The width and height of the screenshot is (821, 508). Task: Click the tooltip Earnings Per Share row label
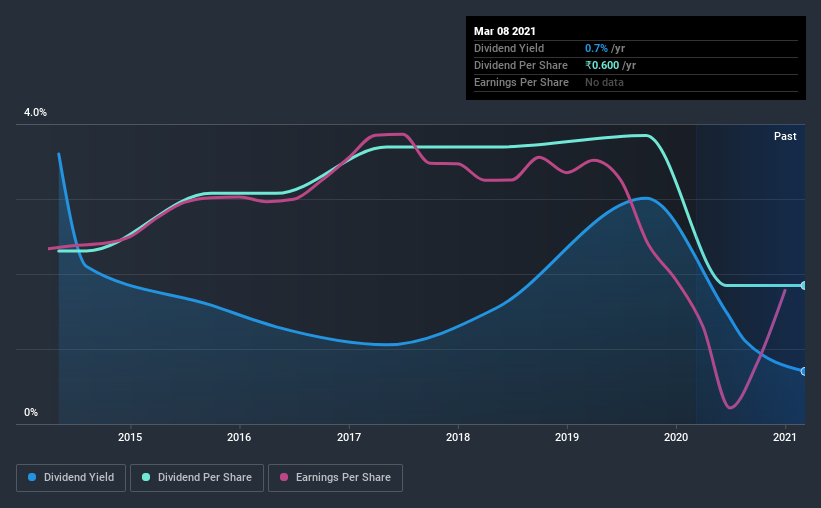pos(521,82)
